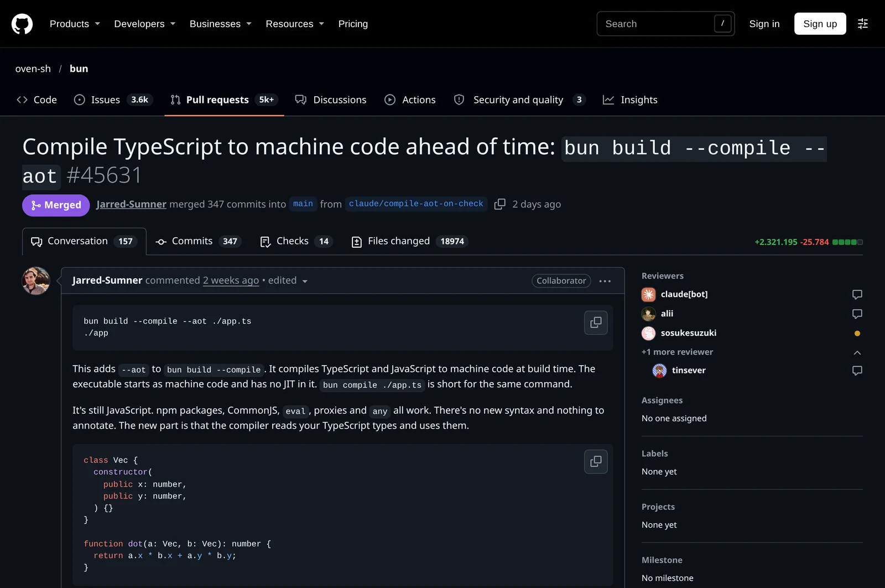Open the main base branch link
This screenshot has width=885, height=588.
[303, 204]
